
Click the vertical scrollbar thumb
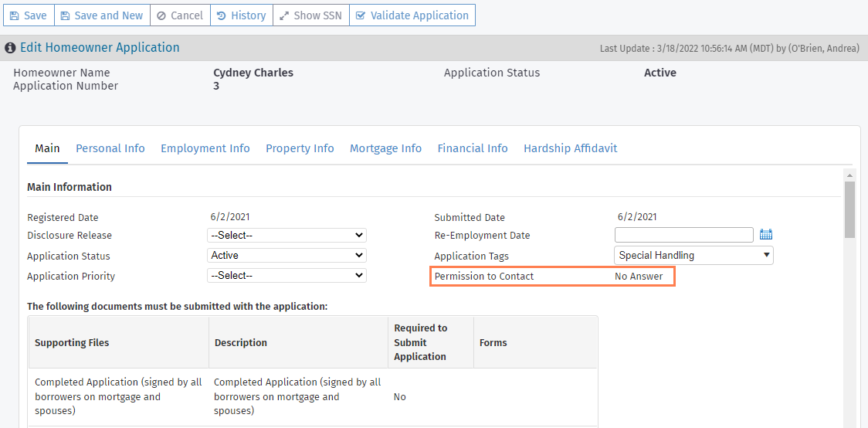coord(849,209)
